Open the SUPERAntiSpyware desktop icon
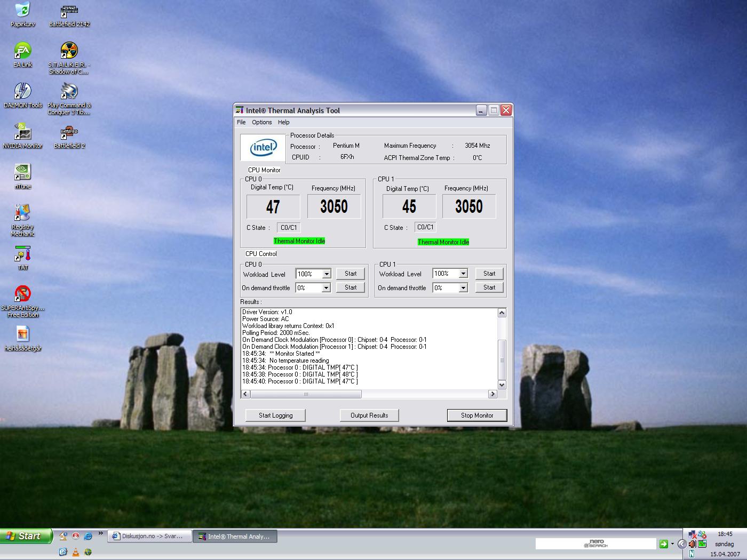This screenshot has width=747, height=560. (22, 294)
